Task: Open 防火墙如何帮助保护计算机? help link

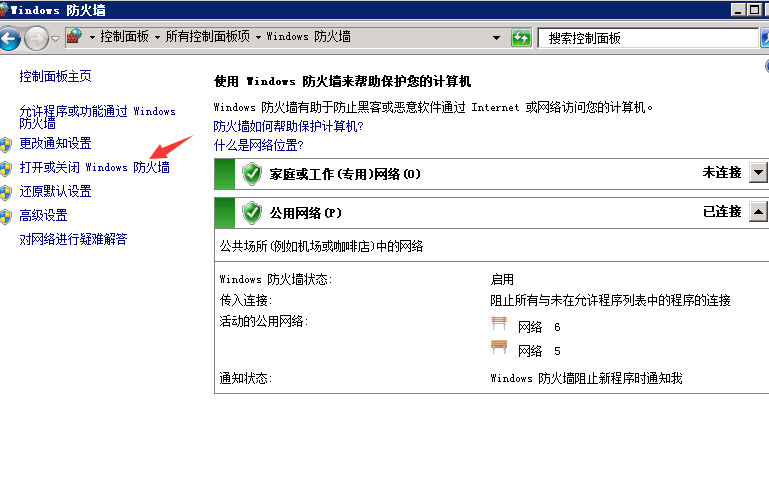Action: (288, 126)
